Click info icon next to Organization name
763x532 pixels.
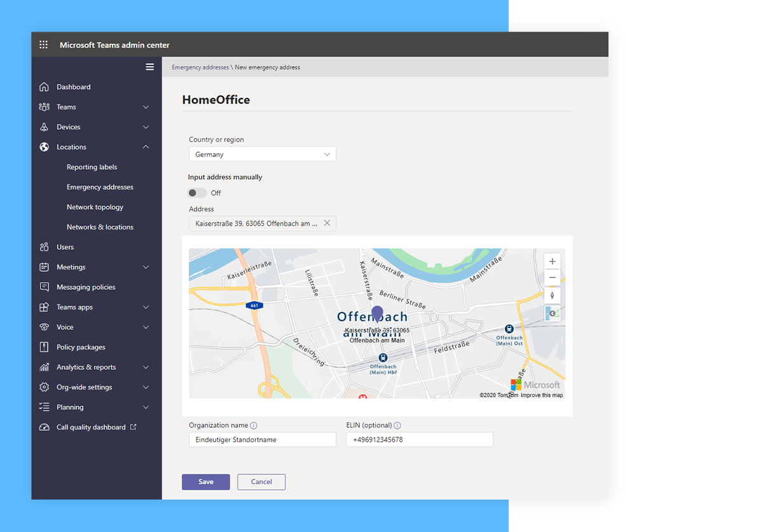pyautogui.click(x=254, y=426)
